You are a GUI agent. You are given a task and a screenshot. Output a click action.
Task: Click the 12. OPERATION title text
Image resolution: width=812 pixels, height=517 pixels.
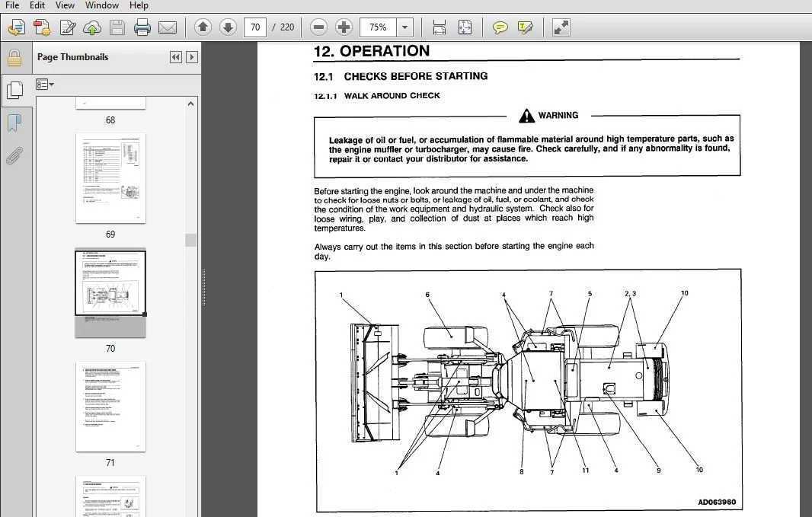(x=371, y=51)
